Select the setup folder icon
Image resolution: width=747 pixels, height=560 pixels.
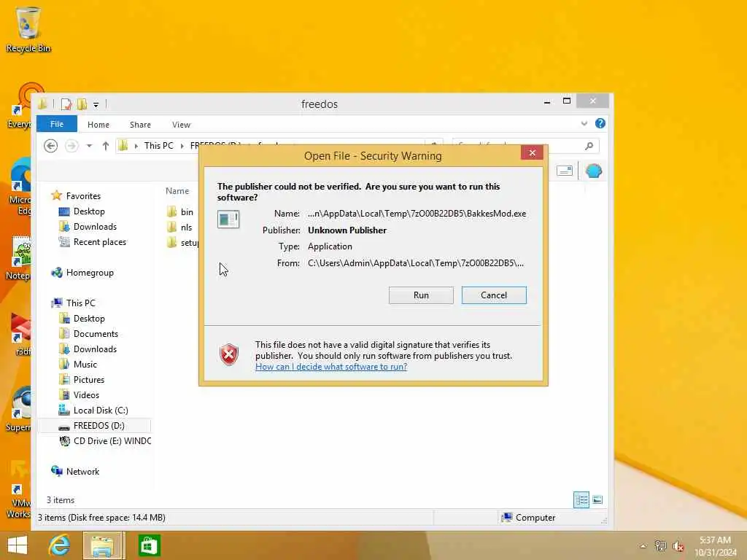click(172, 242)
